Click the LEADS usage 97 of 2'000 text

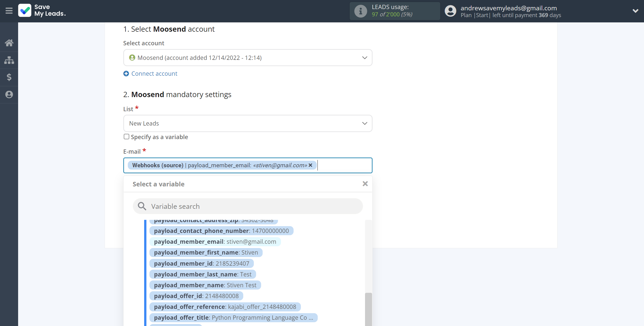(x=392, y=15)
